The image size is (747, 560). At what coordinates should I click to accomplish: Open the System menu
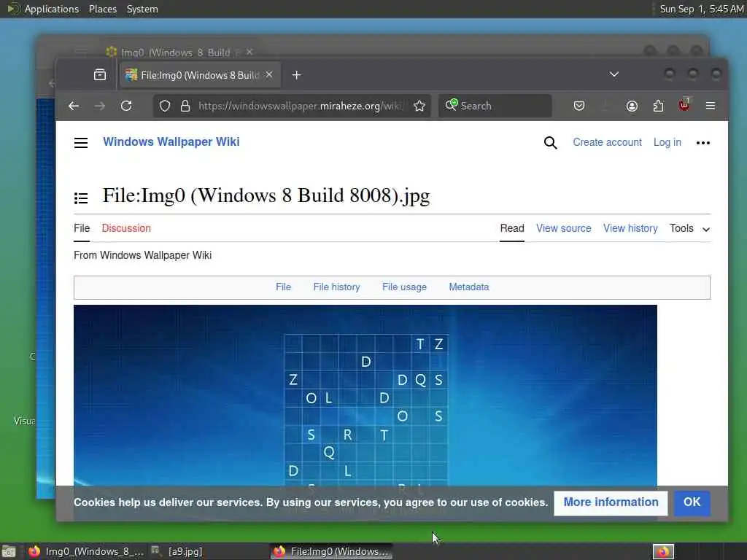click(142, 9)
